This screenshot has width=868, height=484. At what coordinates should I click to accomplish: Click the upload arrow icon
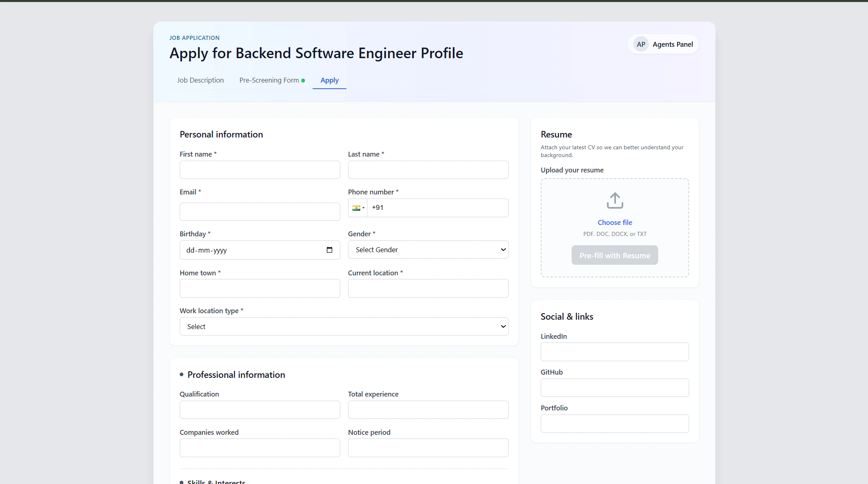[x=615, y=201]
